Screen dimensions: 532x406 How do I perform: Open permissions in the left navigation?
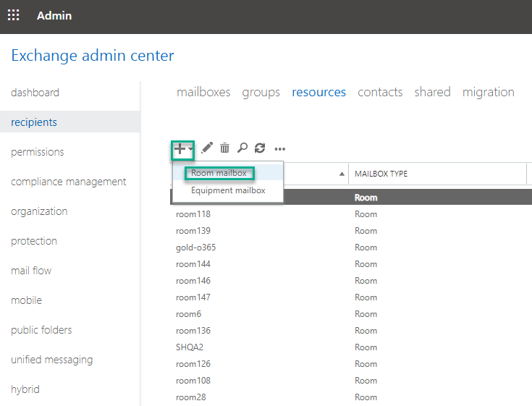pos(38,152)
